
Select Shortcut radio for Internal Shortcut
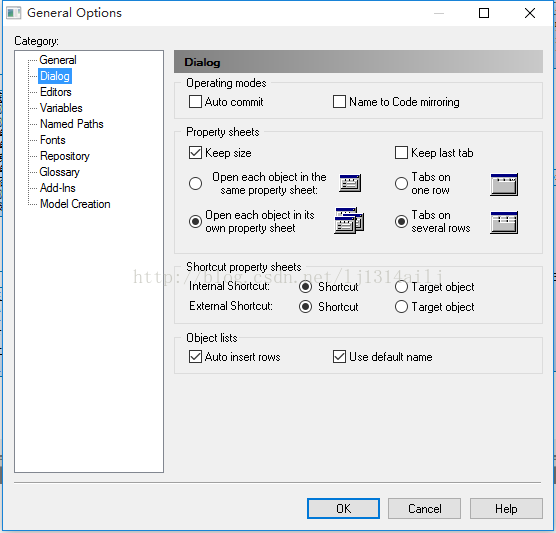(305, 287)
